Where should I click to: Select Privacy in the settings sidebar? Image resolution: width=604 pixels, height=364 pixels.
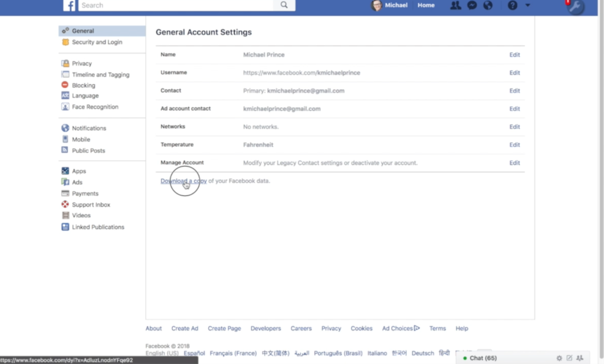pyautogui.click(x=81, y=64)
